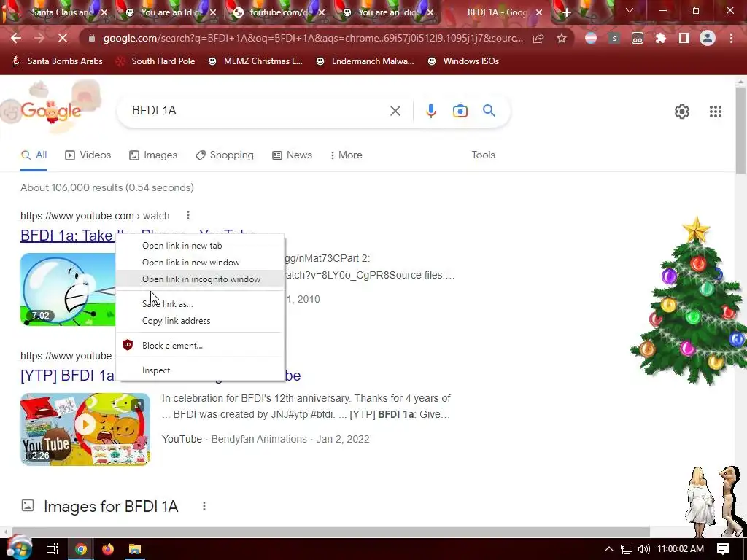Choose Save link as...
The image size is (747, 560).
click(x=200, y=304)
